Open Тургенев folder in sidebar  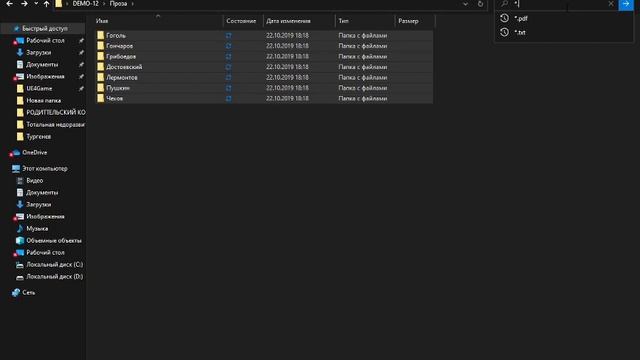(x=39, y=136)
